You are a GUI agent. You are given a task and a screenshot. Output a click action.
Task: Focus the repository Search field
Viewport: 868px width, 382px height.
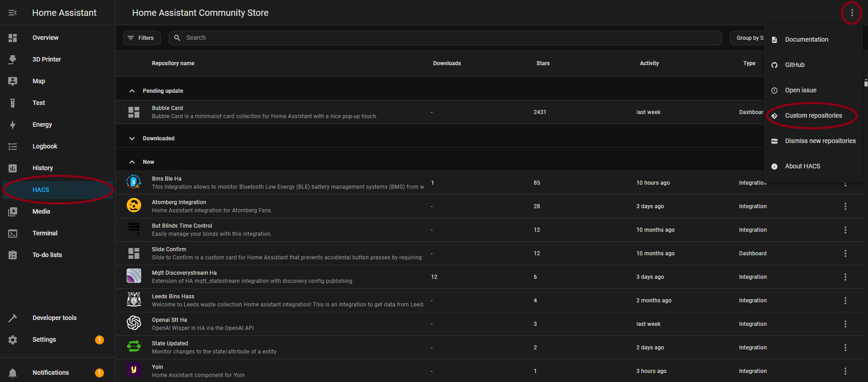[443, 38]
